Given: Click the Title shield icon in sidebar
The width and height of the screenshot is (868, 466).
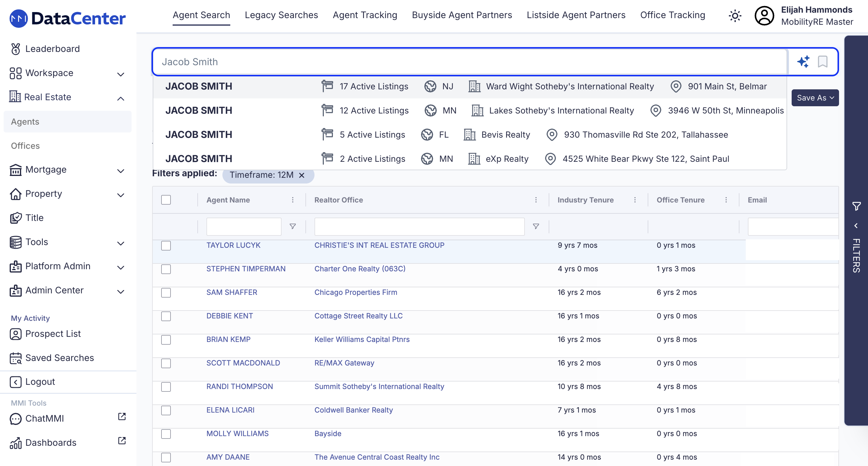Looking at the screenshot, I should click(x=15, y=218).
